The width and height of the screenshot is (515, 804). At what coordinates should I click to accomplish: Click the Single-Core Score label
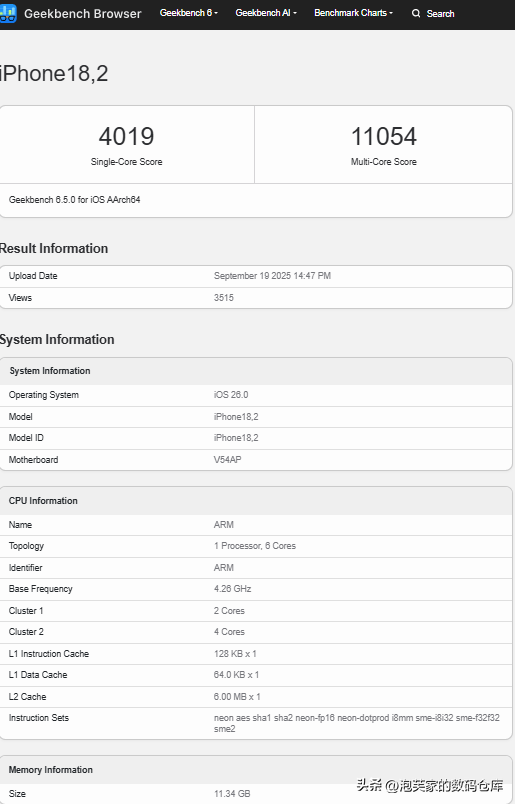click(x=127, y=162)
